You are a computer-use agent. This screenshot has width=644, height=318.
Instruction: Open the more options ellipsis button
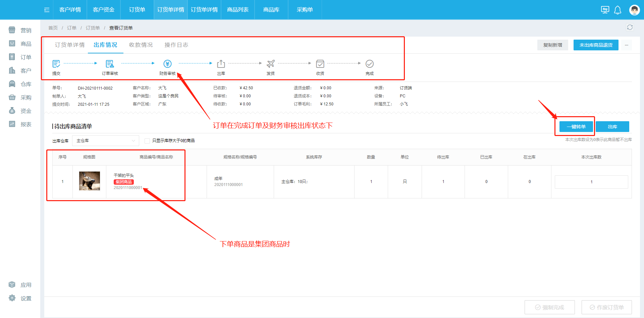(x=626, y=45)
